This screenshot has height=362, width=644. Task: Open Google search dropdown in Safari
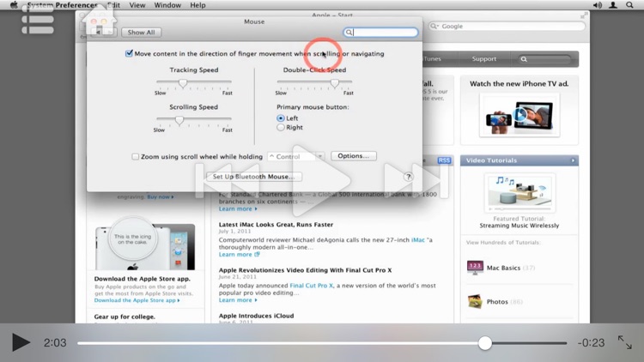(x=434, y=26)
